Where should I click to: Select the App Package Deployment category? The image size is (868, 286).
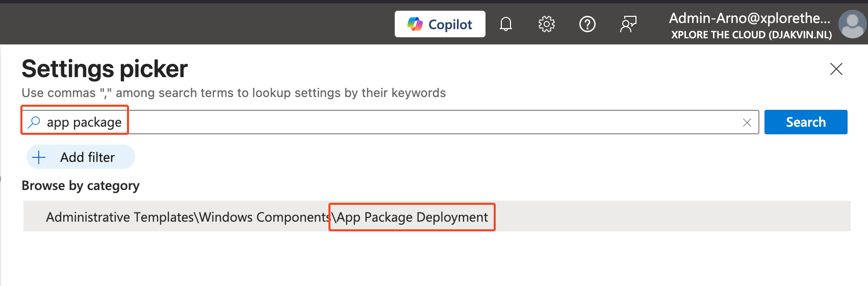click(x=437, y=217)
